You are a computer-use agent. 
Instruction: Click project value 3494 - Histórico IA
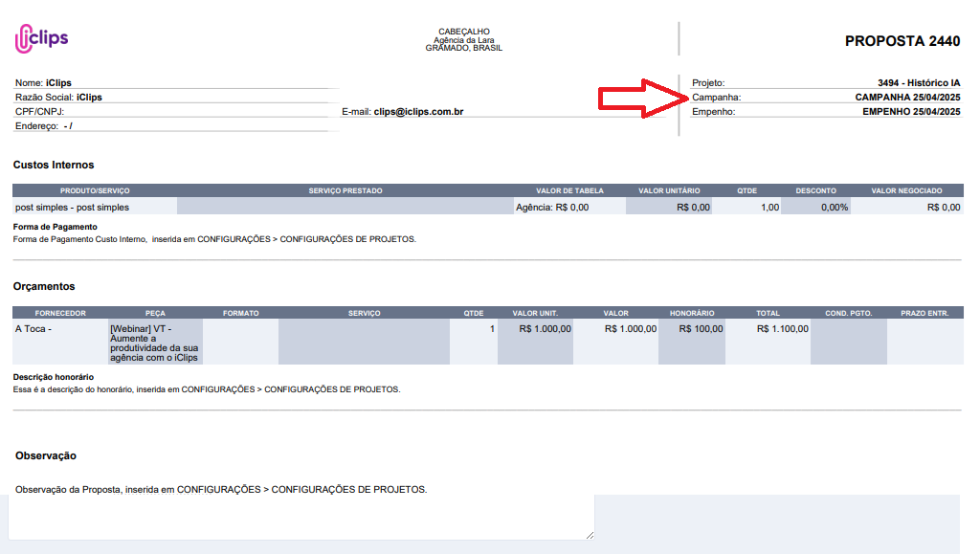point(919,83)
